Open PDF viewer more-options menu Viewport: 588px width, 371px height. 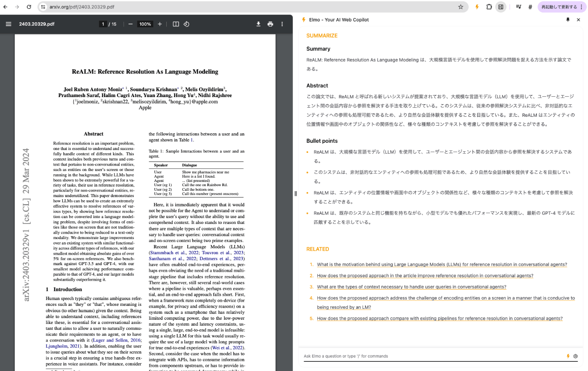(282, 24)
